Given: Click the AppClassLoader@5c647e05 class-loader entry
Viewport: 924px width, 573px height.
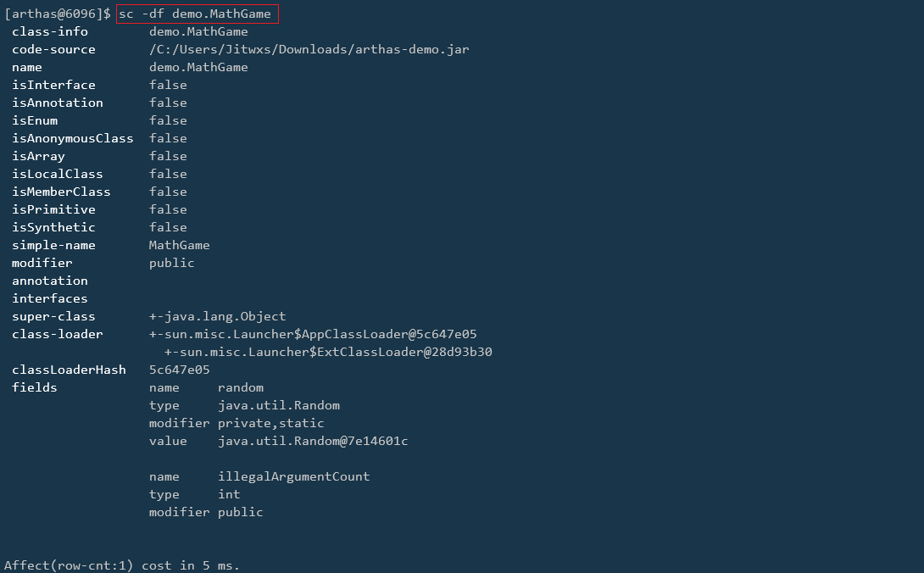Looking at the screenshot, I should click(x=313, y=334).
